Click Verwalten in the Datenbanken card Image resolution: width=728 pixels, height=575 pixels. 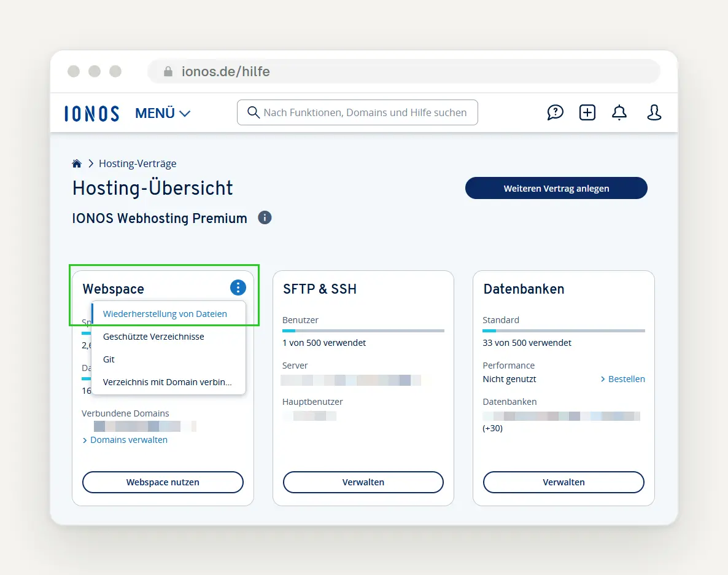(x=563, y=482)
